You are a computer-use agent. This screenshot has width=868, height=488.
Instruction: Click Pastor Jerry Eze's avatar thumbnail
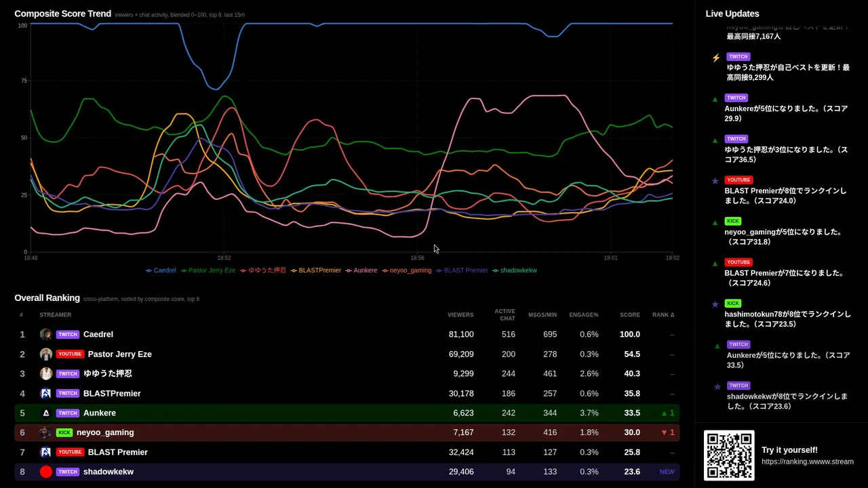coord(45,354)
